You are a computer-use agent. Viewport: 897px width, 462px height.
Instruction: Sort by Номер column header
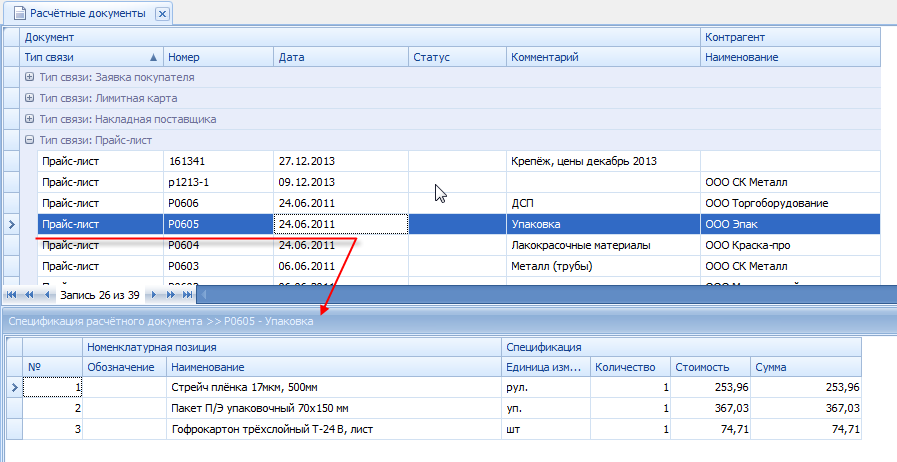click(x=219, y=57)
